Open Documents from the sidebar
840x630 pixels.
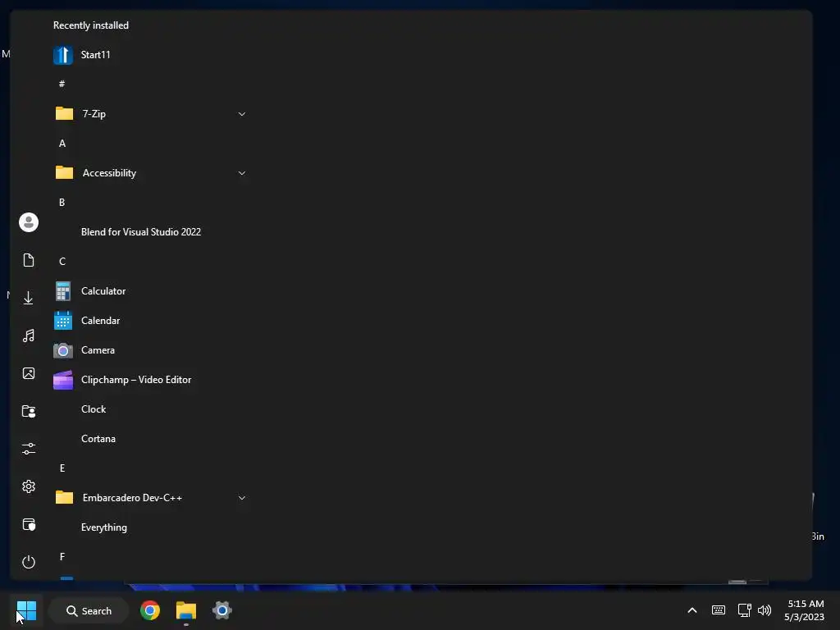click(29, 260)
